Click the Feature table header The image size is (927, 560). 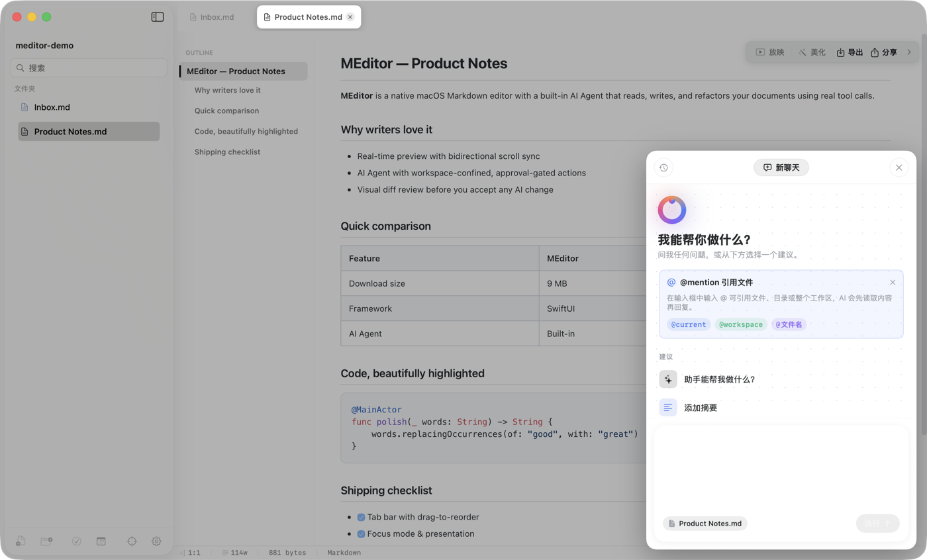(440, 258)
